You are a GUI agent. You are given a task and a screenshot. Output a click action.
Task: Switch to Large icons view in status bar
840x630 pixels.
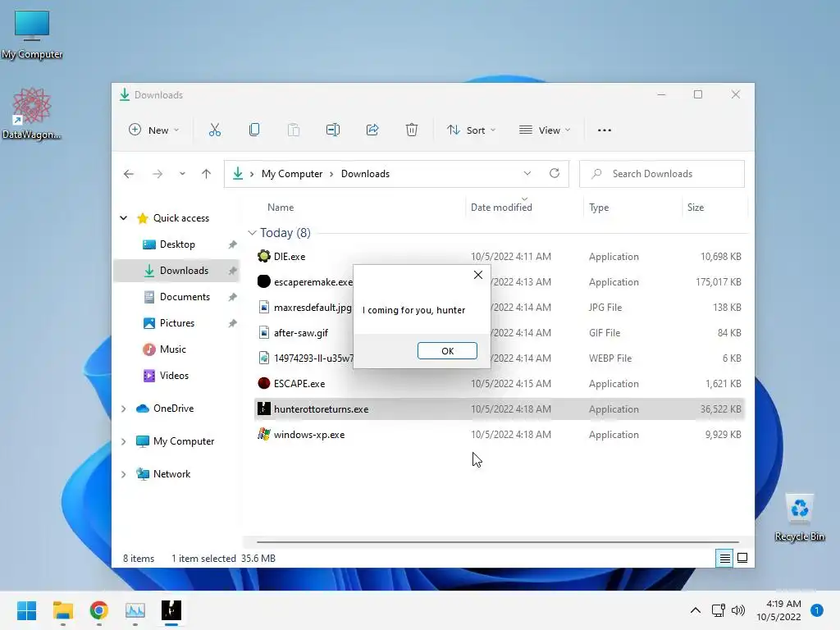point(742,558)
